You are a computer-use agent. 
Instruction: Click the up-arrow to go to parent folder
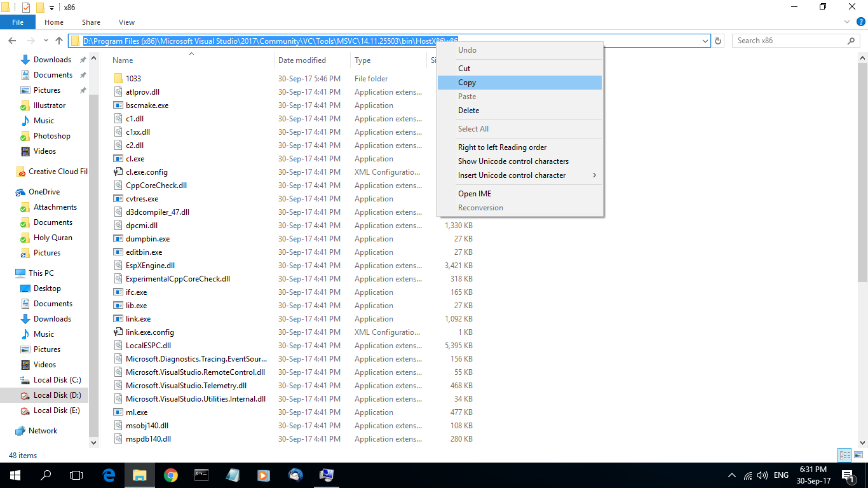[59, 40]
